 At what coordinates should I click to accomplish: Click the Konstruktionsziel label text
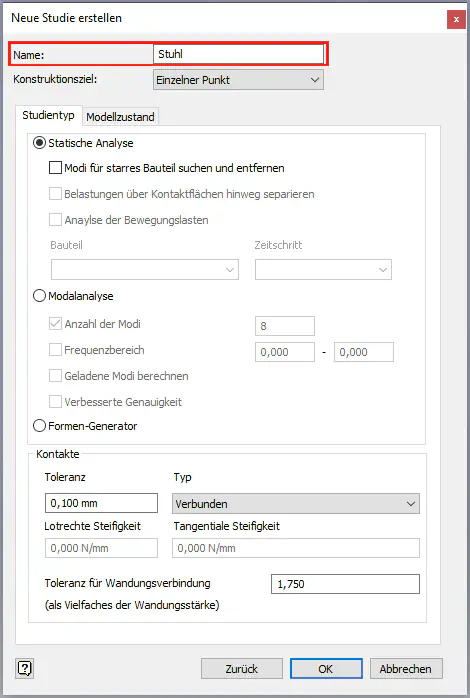pos(55,79)
